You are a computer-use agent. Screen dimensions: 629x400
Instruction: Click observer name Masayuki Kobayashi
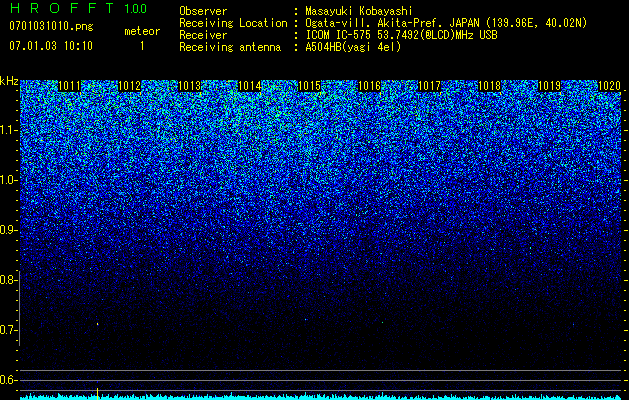pyautogui.click(x=359, y=11)
